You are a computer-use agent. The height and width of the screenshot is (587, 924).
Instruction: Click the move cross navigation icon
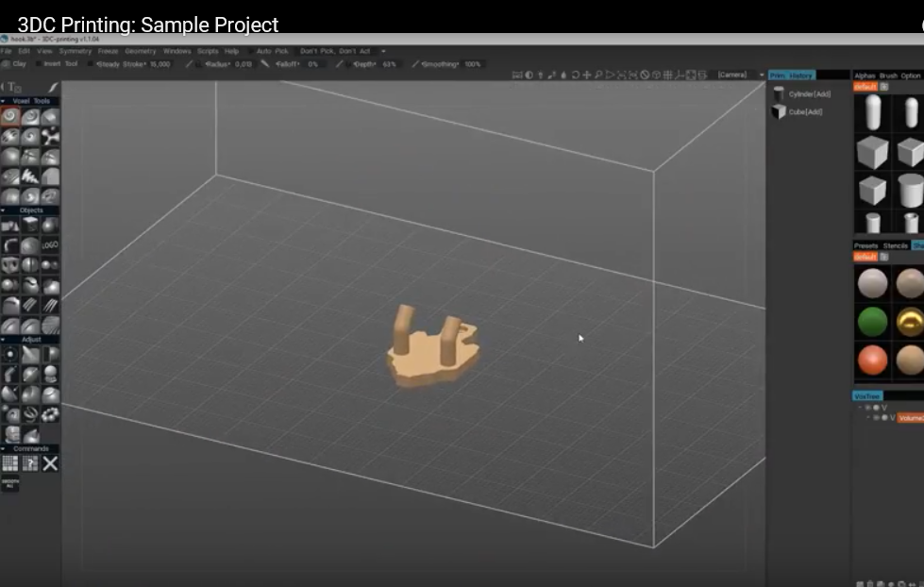click(587, 75)
